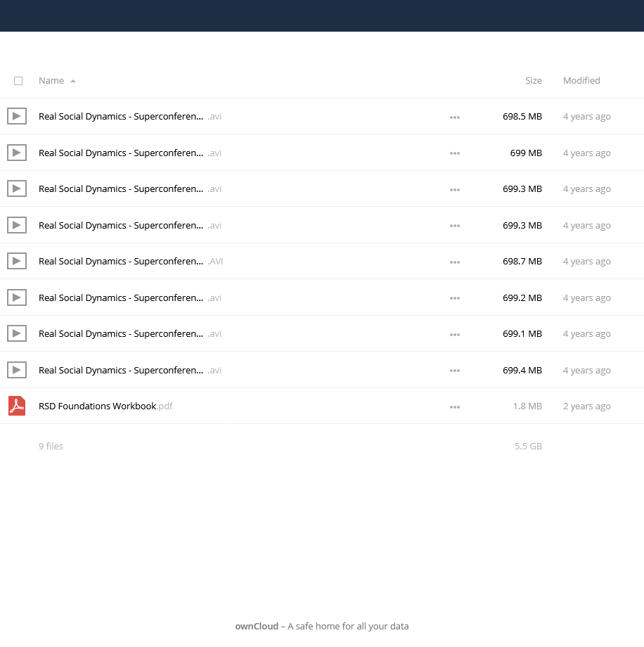Click the 698.7 MB size value
Screen dimensions: 644x647
coord(522,261)
